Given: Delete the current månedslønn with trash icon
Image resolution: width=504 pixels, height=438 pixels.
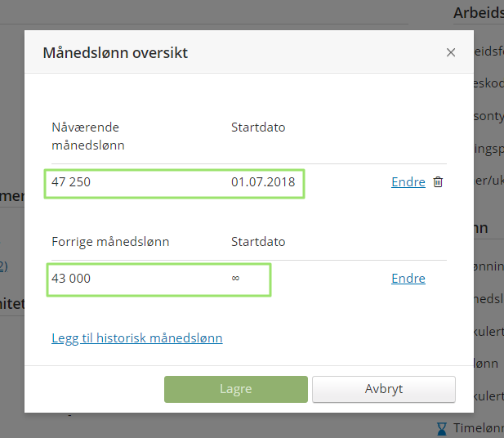Looking at the screenshot, I should 438,182.
